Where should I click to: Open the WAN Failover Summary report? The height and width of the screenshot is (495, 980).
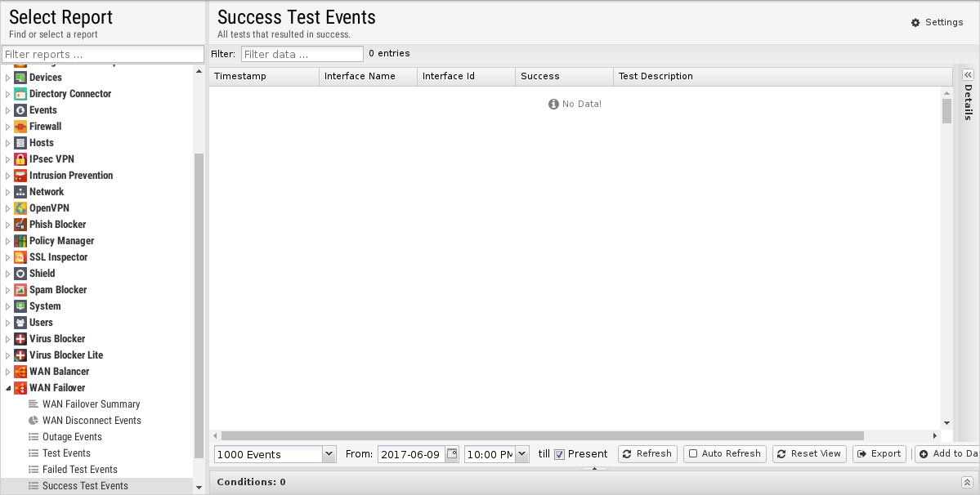91,404
